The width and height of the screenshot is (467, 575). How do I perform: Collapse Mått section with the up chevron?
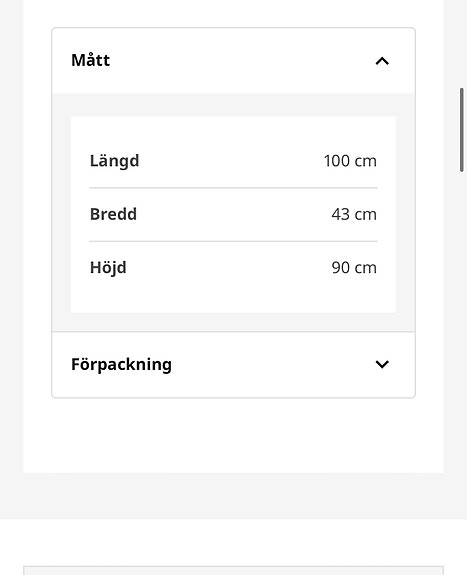pyautogui.click(x=382, y=61)
